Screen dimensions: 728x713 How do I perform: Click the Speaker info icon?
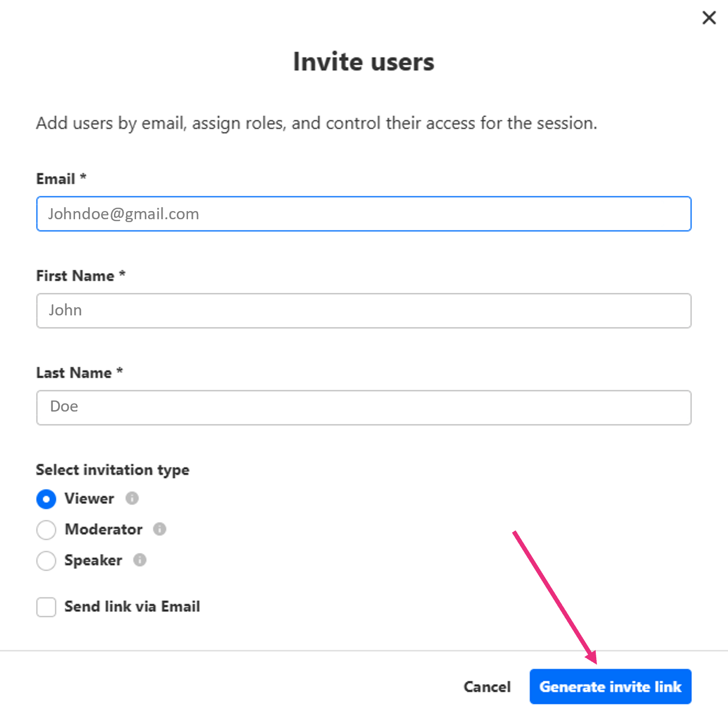click(x=140, y=560)
